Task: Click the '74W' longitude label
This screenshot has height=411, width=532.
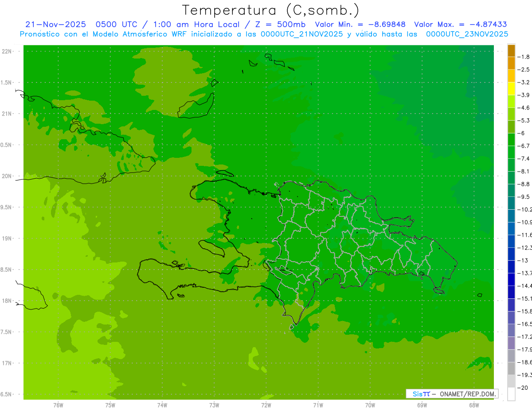Action: 162,405
